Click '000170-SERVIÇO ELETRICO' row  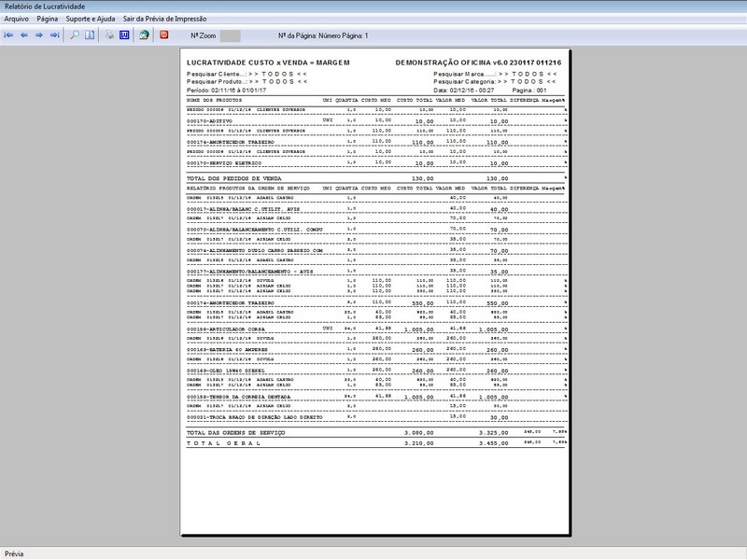pyautogui.click(x=376, y=163)
